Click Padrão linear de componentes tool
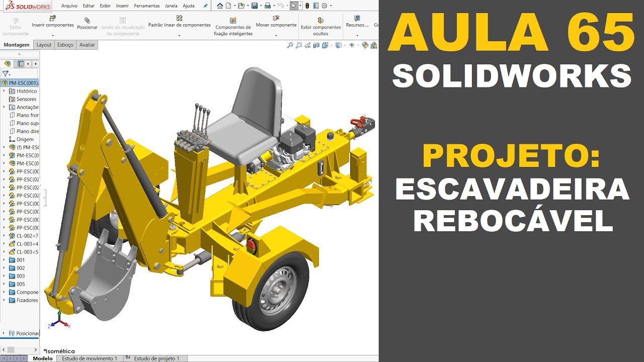Image resolution: width=644 pixels, height=362 pixels. [179, 21]
